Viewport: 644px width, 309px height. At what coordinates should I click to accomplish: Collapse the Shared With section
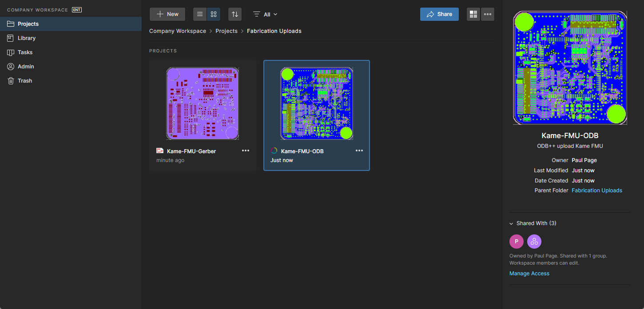[512, 223]
